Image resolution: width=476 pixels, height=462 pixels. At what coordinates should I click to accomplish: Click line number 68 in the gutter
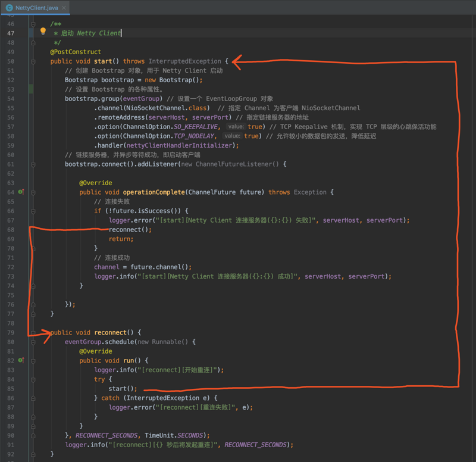[x=11, y=230]
